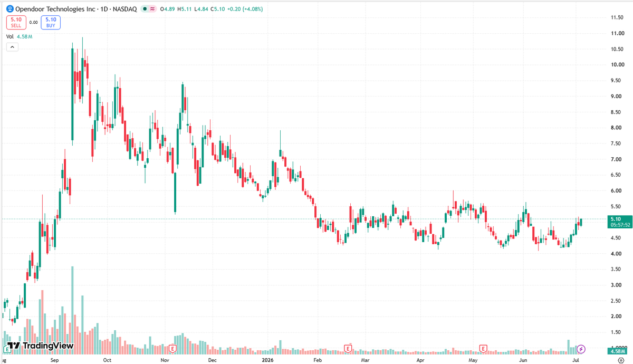
Task: Click the O4.89 open price value
Action: (168, 9)
